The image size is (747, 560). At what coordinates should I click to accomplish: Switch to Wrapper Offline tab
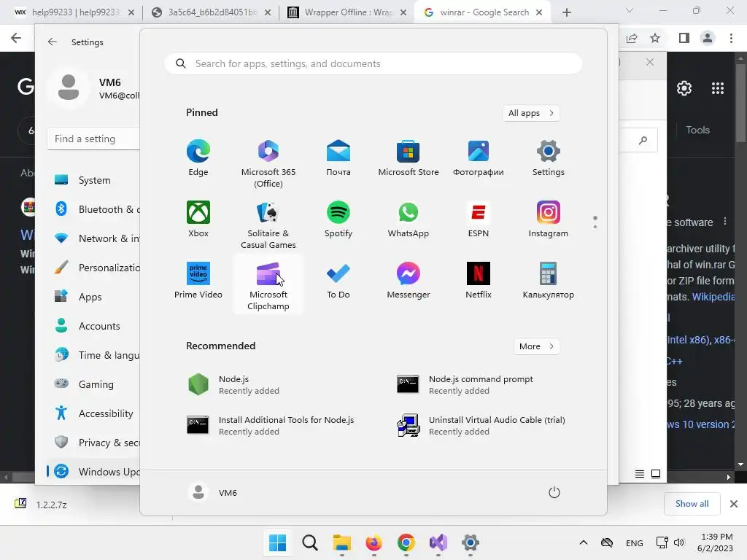347,12
